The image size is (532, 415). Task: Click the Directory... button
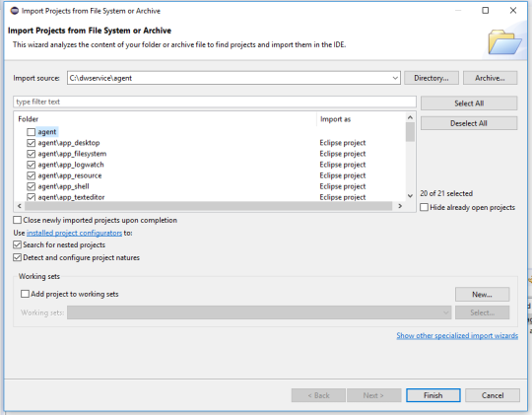pos(432,78)
